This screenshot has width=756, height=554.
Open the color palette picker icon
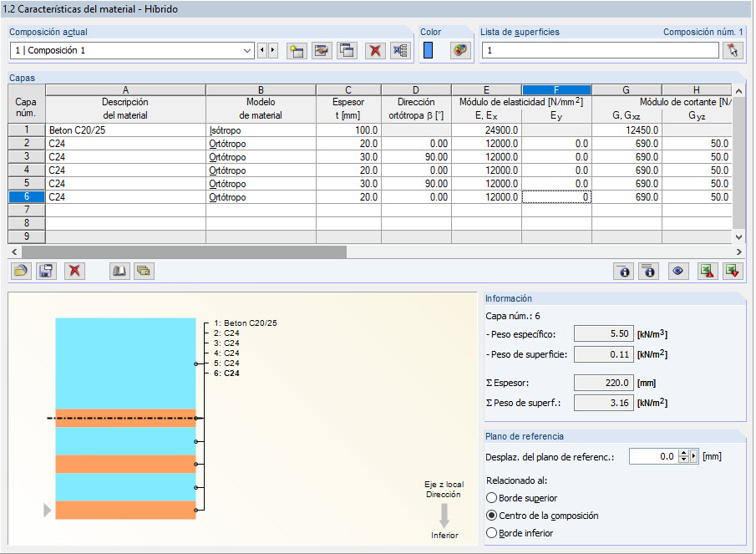point(460,50)
